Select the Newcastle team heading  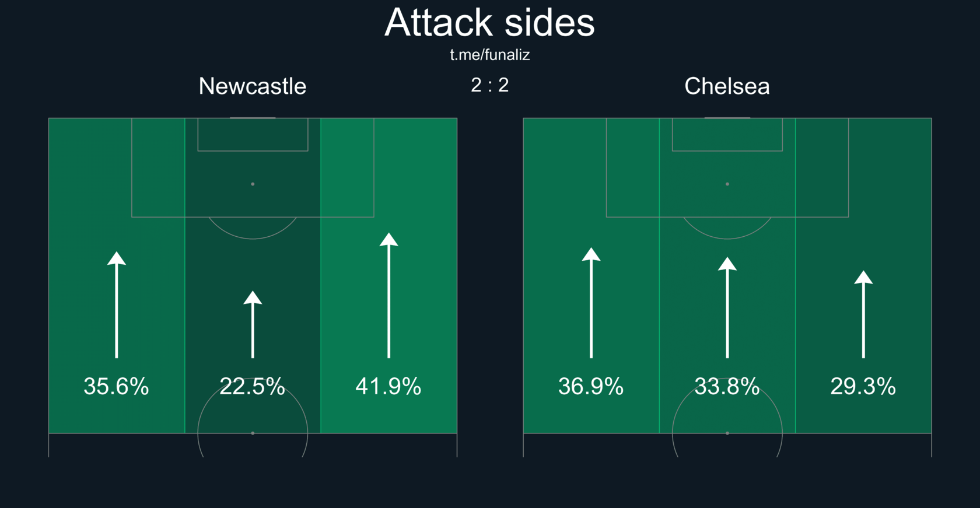[253, 86]
